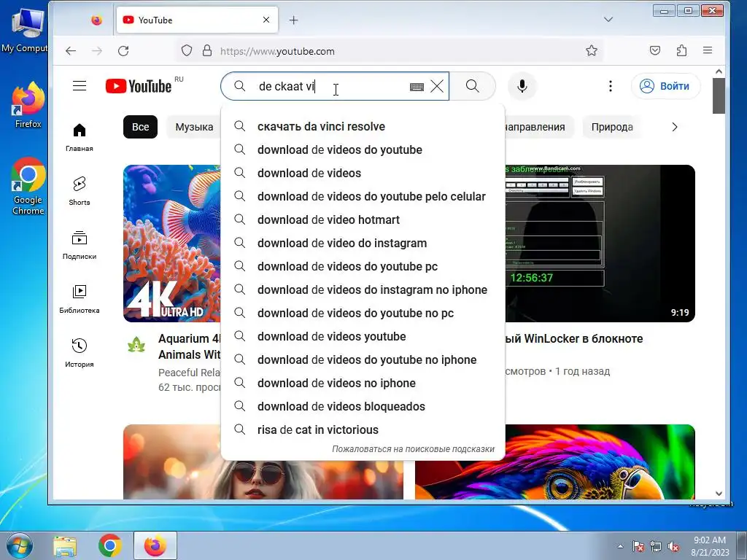Click the Войти sign-in button
Viewport: 747px width, 560px height.
pos(665,86)
